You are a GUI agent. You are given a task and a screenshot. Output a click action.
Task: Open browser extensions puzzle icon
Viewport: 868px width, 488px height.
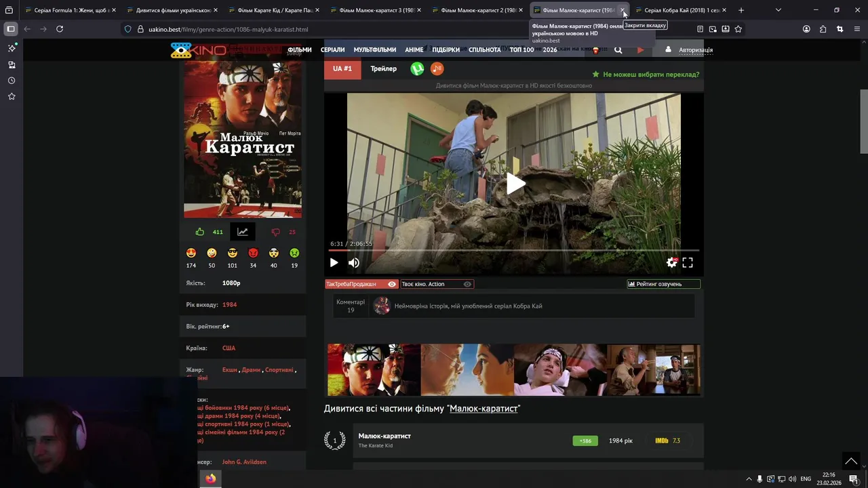pyautogui.click(x=823, y=29)
